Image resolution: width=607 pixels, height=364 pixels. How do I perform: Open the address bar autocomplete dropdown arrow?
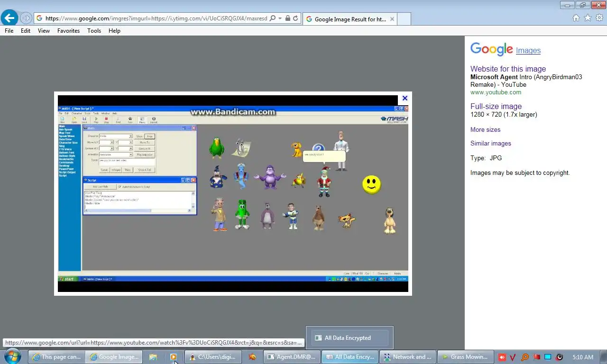[280, 18]
